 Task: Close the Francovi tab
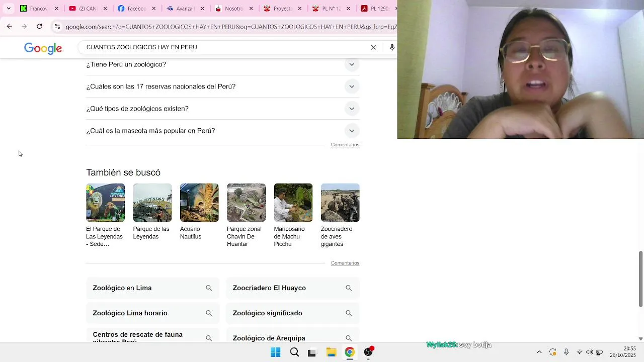(x=56, y=9)
